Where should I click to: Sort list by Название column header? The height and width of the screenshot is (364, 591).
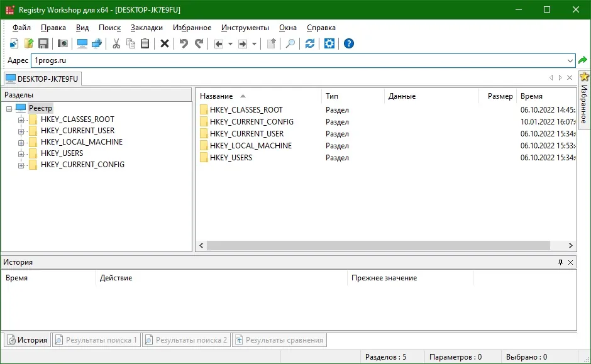tap(258, 96)
